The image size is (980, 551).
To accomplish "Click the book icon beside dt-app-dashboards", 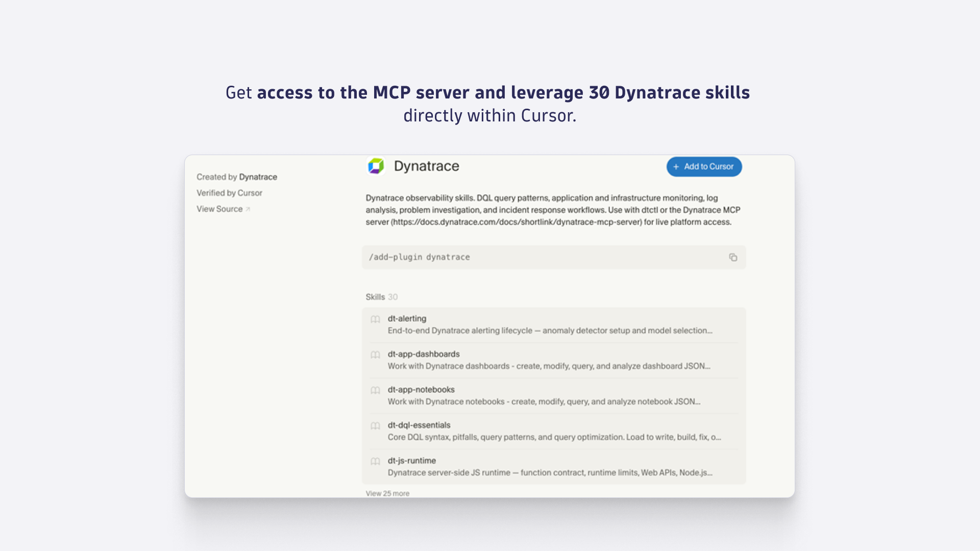I will tap(375, 355).
